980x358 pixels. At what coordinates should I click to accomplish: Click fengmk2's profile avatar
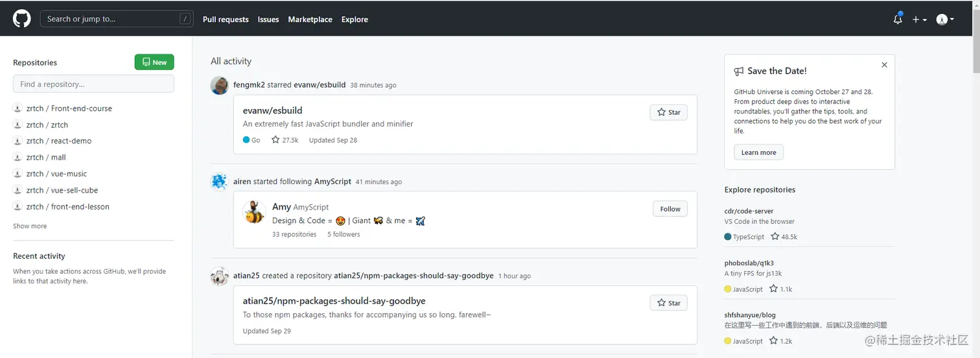[x=220, y=85]
